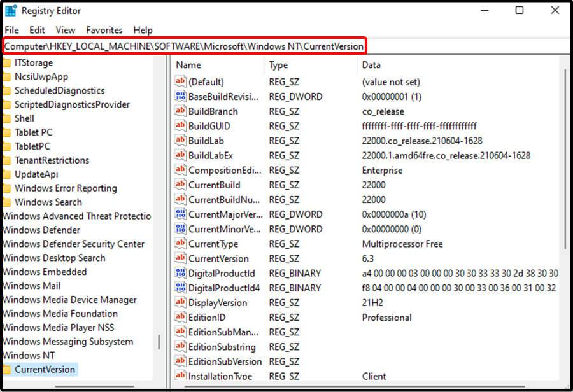Select Windows Media Player NSS key
This screenshot has height=392, width=573.
coord(59,327)
